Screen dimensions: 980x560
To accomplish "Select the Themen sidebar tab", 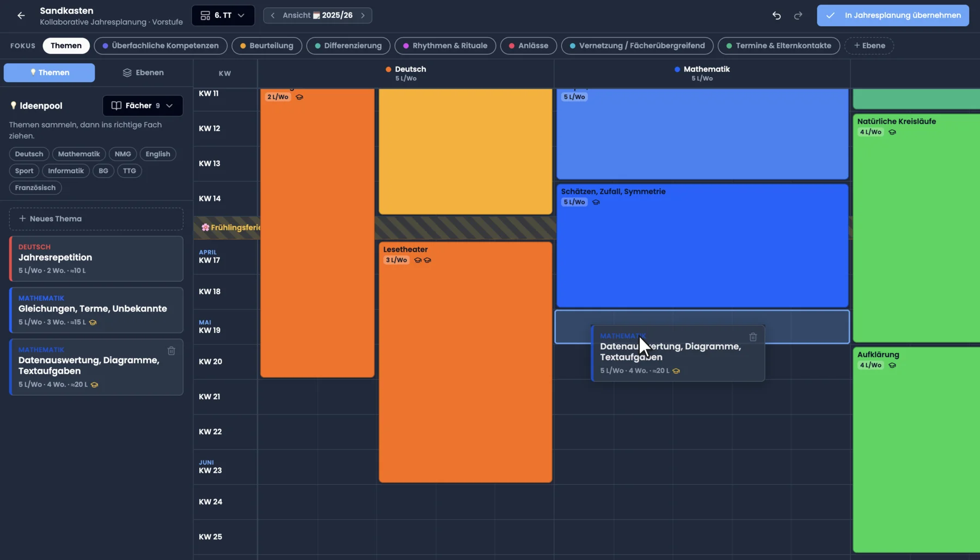I will pos(49,72).
